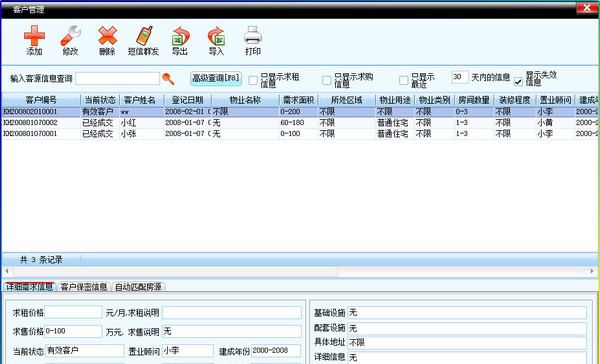Switch to the 客户保密信息 tab

point(84,287)
